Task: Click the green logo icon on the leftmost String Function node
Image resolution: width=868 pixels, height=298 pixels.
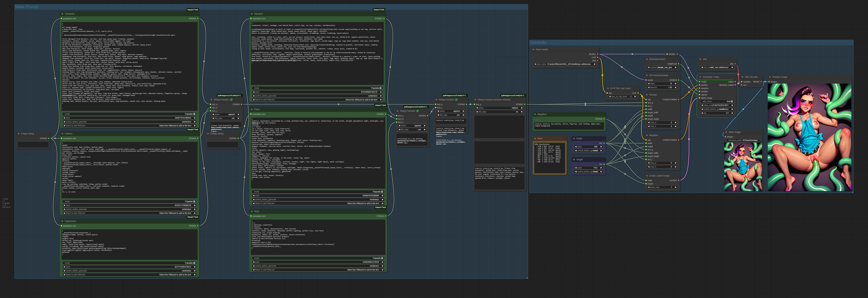Action: point(231,100)
